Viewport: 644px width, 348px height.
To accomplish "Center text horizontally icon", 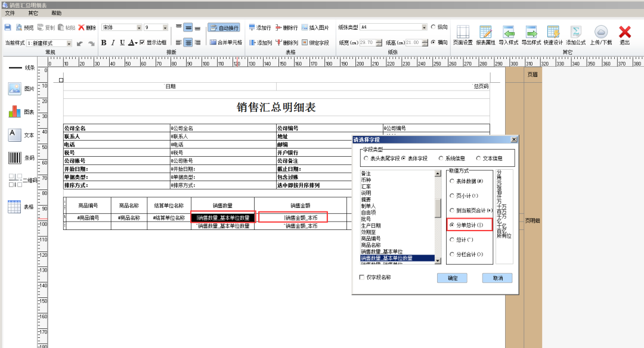I will pyautogui.click(x=188, y=42).
